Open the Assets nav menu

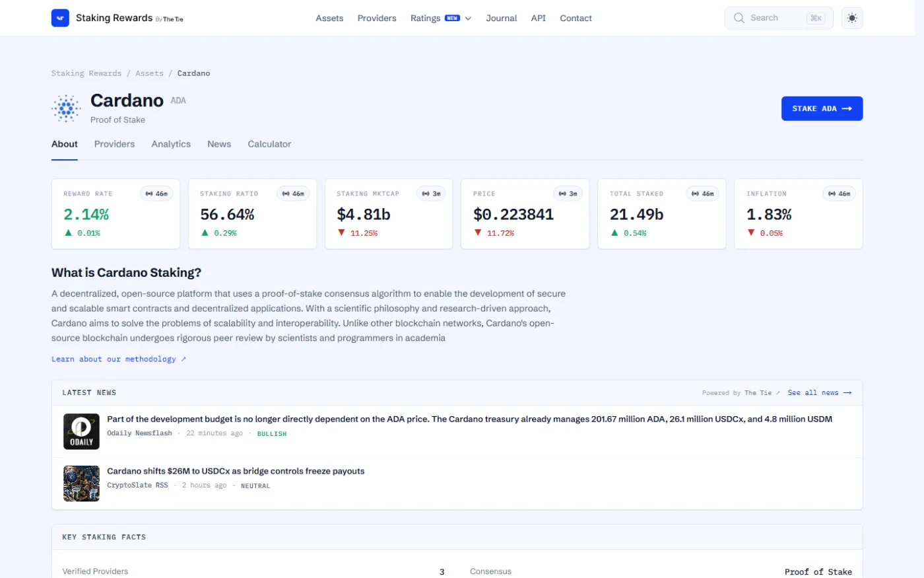329,18
